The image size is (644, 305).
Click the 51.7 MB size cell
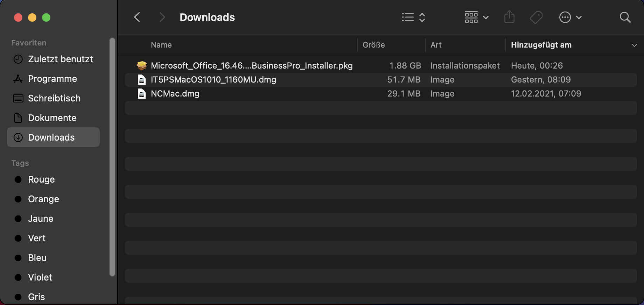click(x=404, y=79)
